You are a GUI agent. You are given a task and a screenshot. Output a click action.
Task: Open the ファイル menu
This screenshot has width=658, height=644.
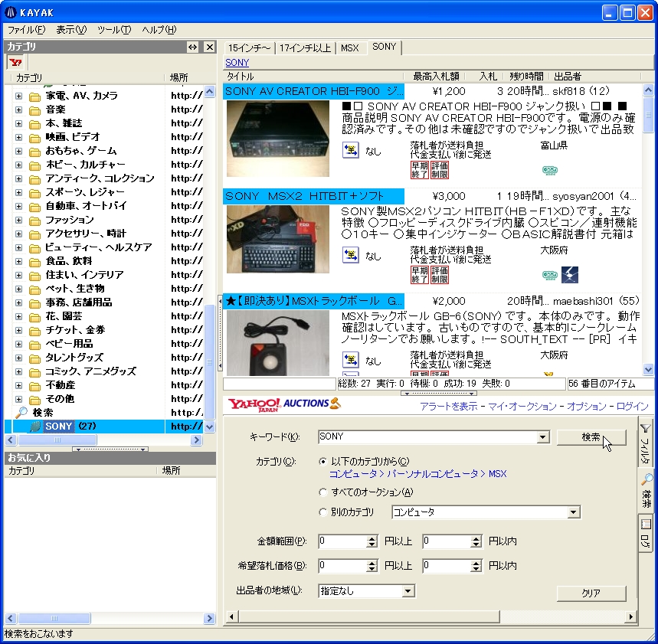pos(27,30)
